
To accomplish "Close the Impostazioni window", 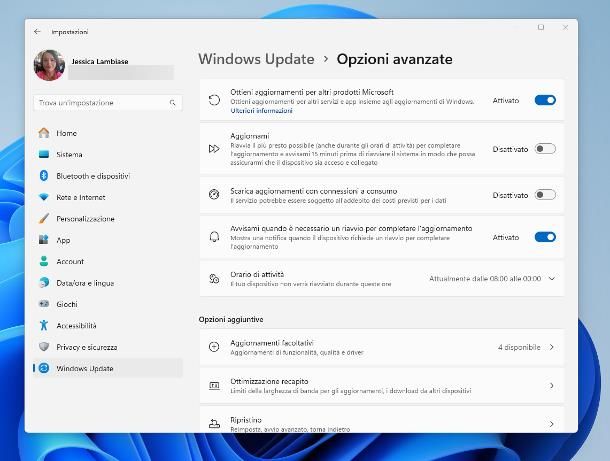I will (x=565, y=27).
